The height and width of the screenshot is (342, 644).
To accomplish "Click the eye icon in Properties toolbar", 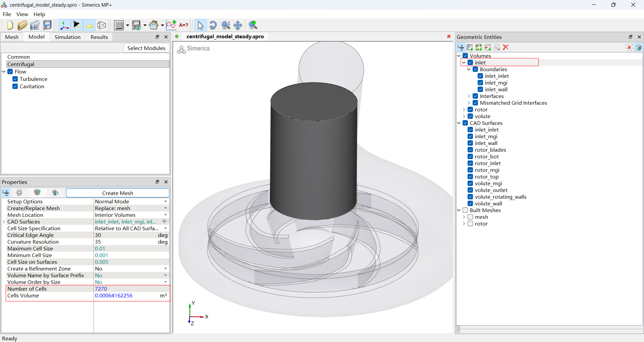I will (55, 193).
